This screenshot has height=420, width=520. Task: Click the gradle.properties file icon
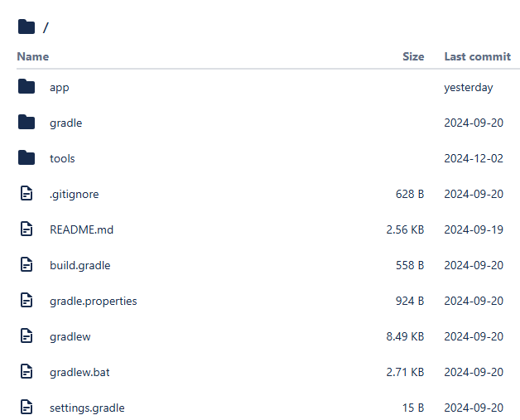(x=26, y=301)
